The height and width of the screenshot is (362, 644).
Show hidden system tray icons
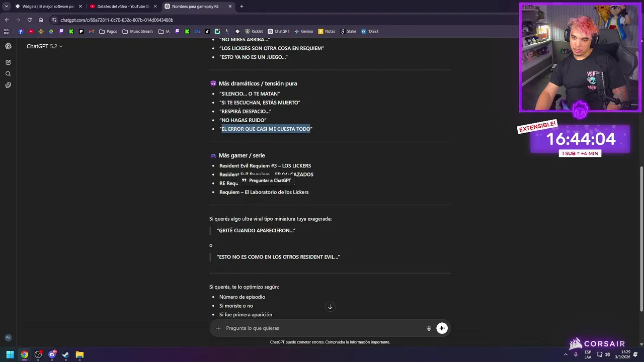[x=566, y=355]
